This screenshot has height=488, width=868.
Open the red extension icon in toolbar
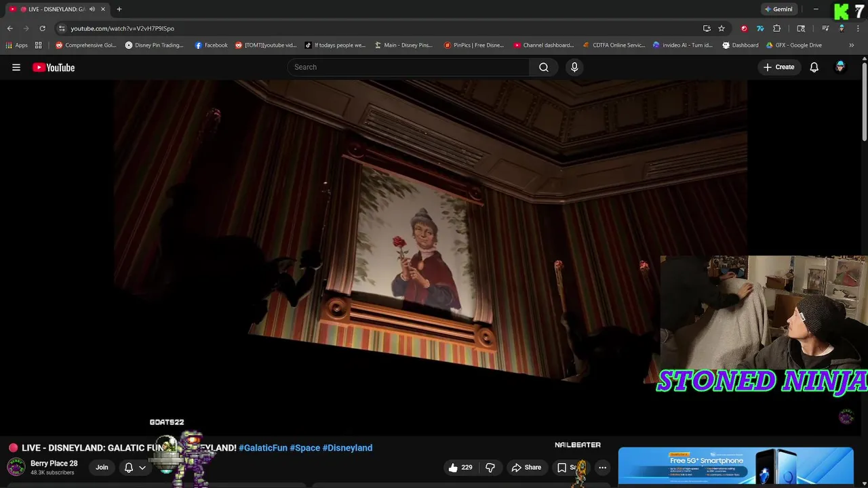744,28
